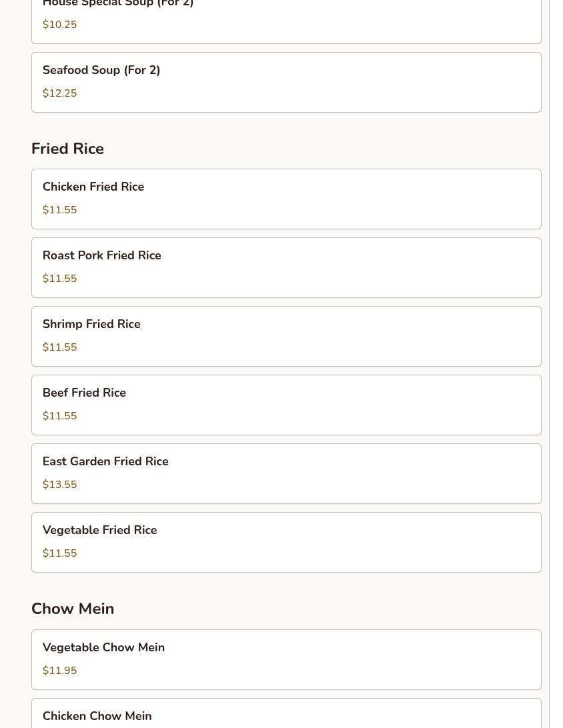The image size is (563, 728).
Task: Select the Beef Fried Rice card
Action: click(x=286, y=405)
